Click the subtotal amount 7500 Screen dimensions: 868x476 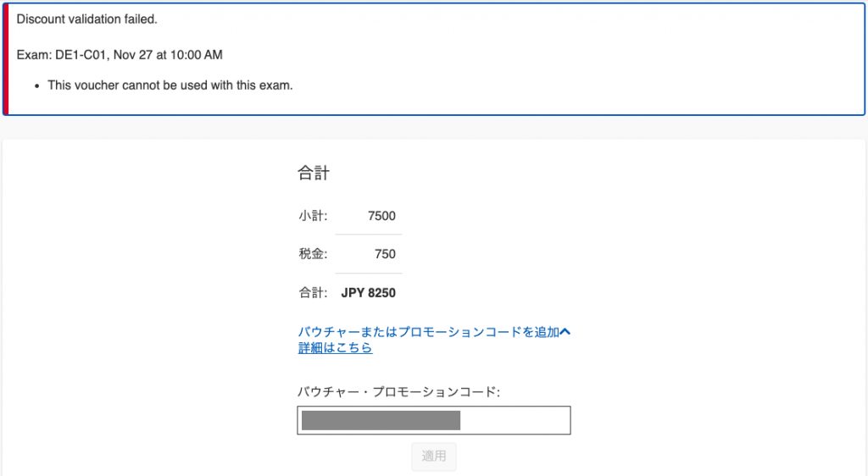click(381, 216)
